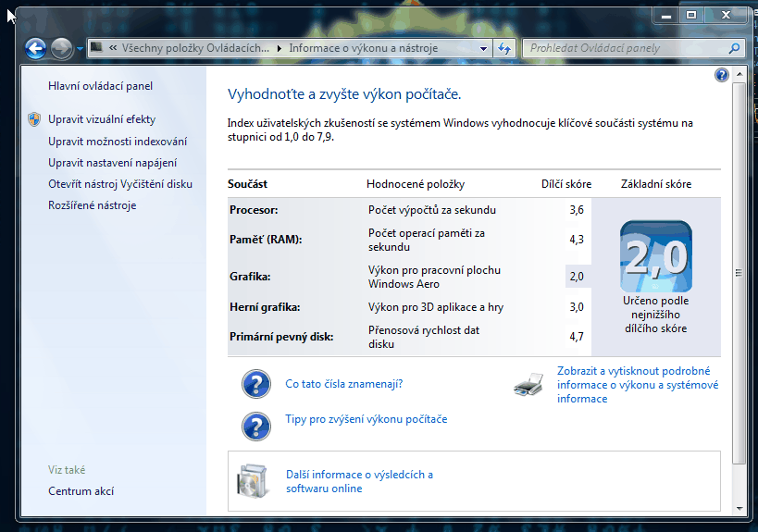Screen dimensions: 758x532
Task: Click the Procesor subscore 3,6
Action: [577, 210]
